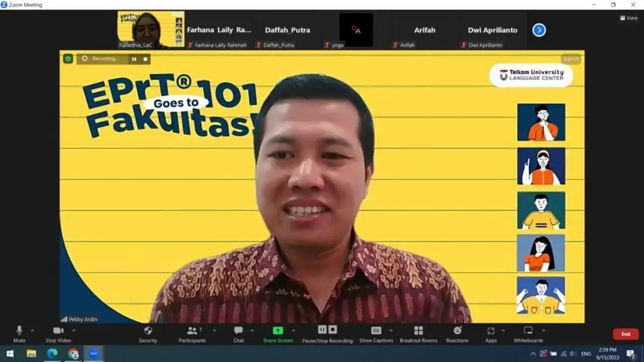Click the red End meeting button
This screenshot has height=362, width=644.
625,334
